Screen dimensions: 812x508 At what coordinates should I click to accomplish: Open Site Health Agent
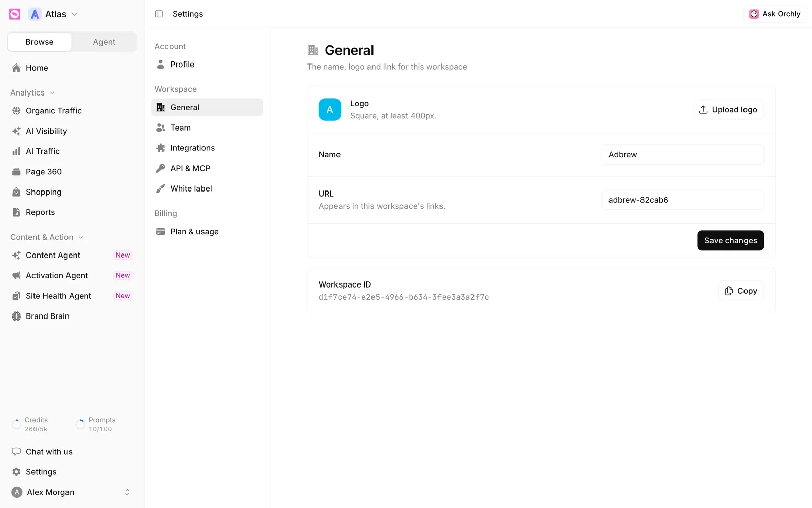[x=72, y=296]
